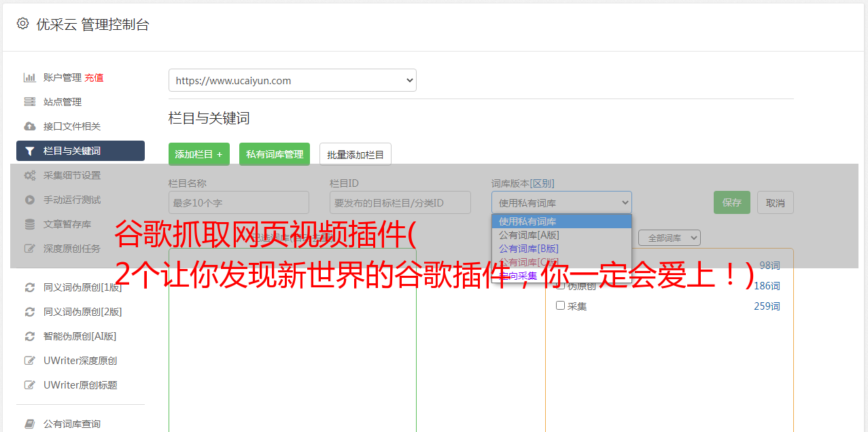
Task: Click the gears icon for 采集细节设置
Action: (x=29, y=175)
